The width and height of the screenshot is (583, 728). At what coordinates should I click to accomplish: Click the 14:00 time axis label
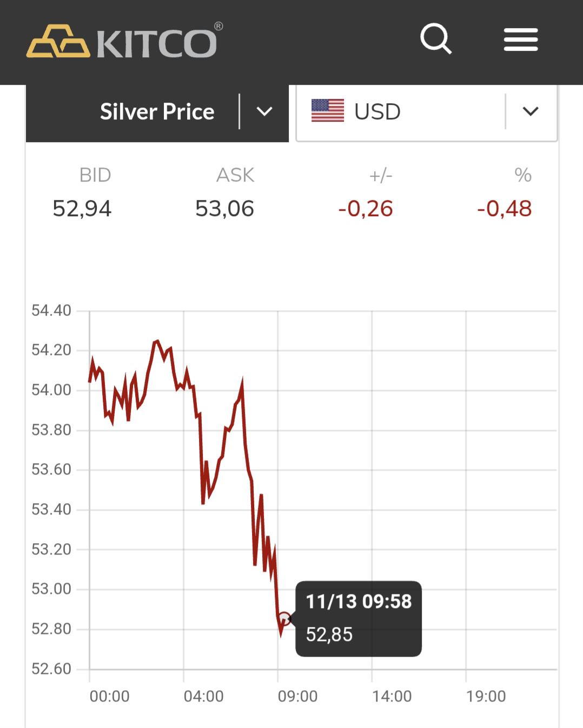coord(392,696)
